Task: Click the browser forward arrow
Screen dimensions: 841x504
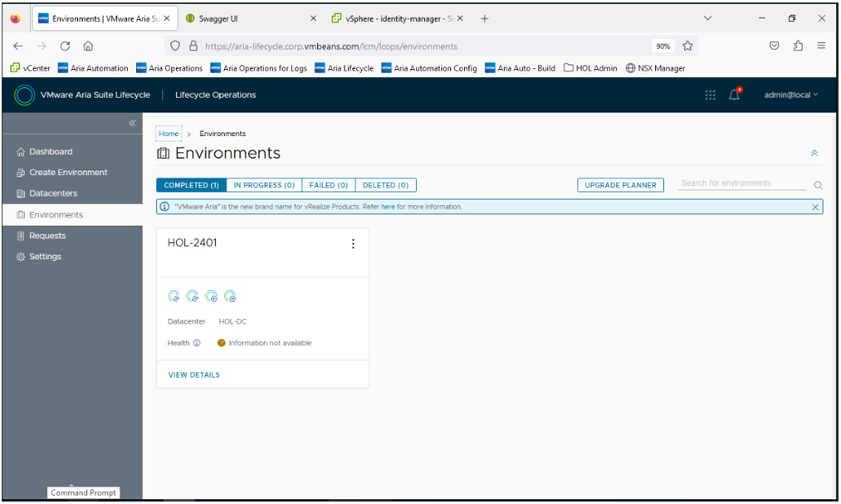Action: coord(42,46)
